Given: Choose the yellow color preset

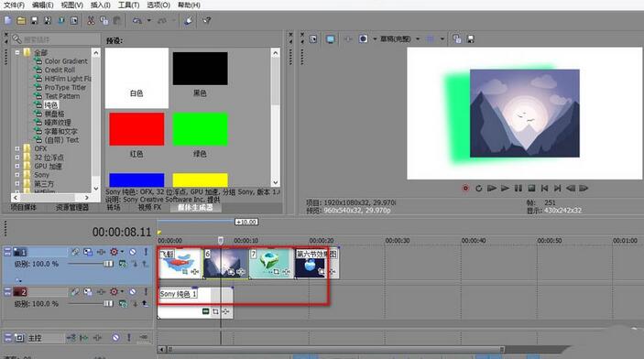Looking at the screenshot, I should tap(200, 179).
